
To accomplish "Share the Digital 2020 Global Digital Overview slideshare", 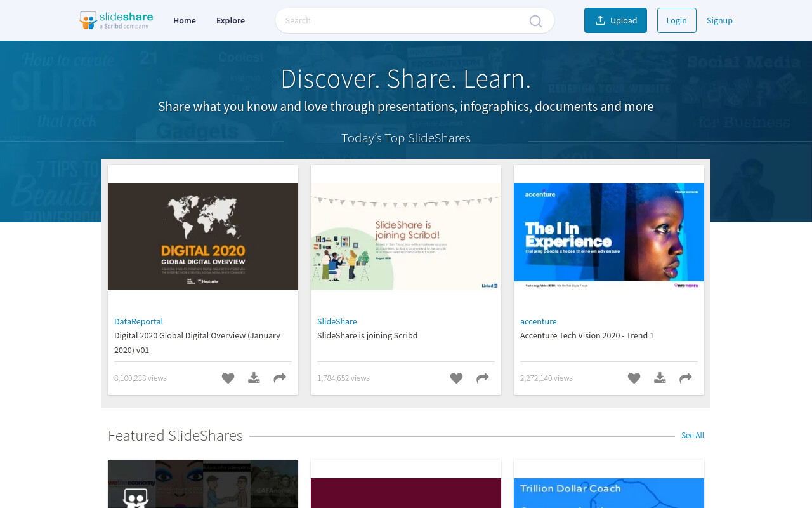I will (280, 378).
